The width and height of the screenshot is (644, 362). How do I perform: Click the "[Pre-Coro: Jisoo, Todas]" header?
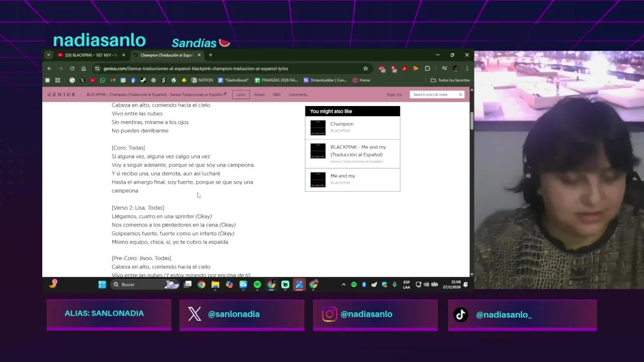pos(141,258)
